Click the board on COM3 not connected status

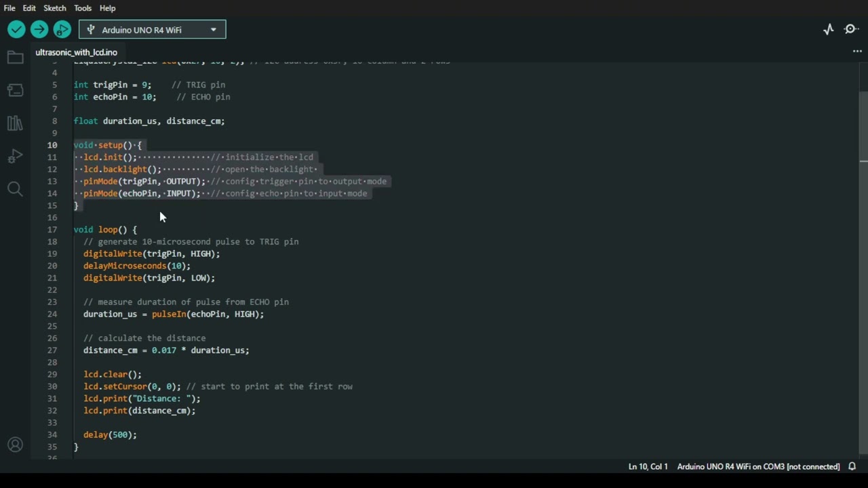tap(758, 466)
